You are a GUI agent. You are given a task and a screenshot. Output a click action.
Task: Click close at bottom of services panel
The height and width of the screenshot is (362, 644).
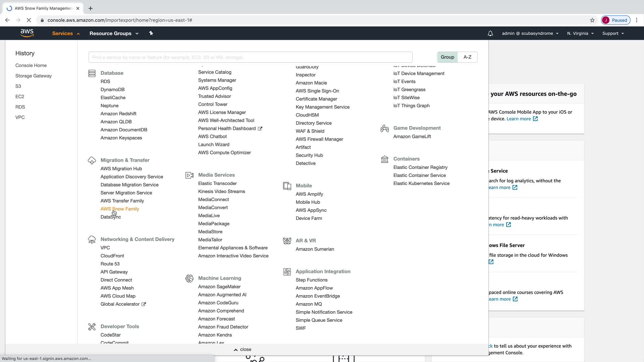coord(243,349)
